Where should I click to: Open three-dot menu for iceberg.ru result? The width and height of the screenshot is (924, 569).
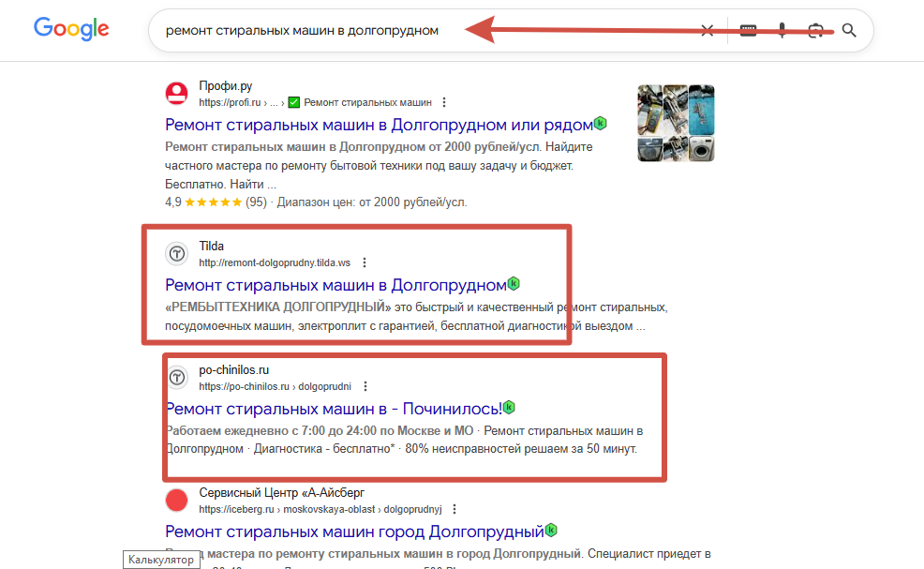(x=455, y=509)
